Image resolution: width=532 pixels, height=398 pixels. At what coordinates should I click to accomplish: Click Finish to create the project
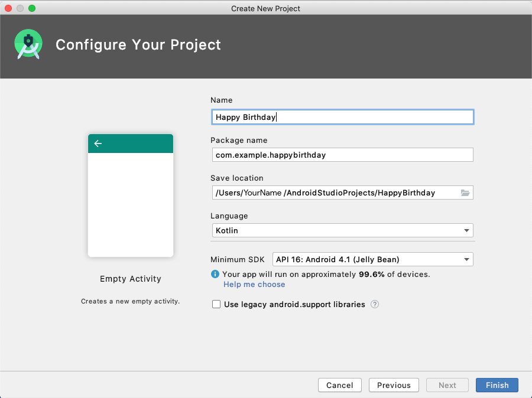click(497, 385)
